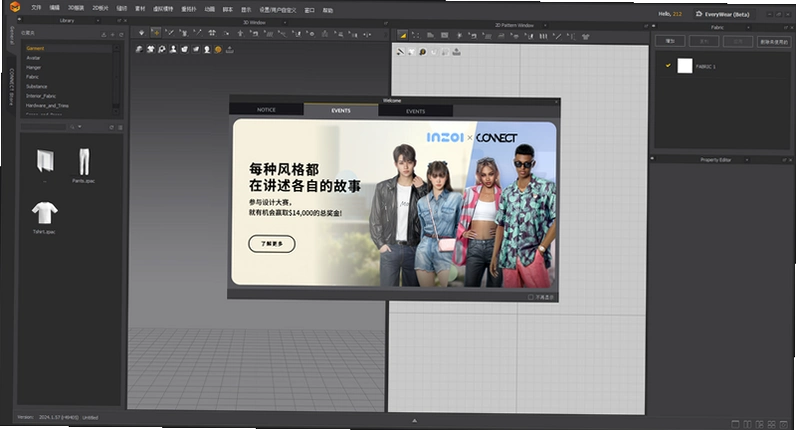Click the orange magnifier icon in 2D view
The width and height of the screenshot is (796, 430).
(x=422, y=52)
